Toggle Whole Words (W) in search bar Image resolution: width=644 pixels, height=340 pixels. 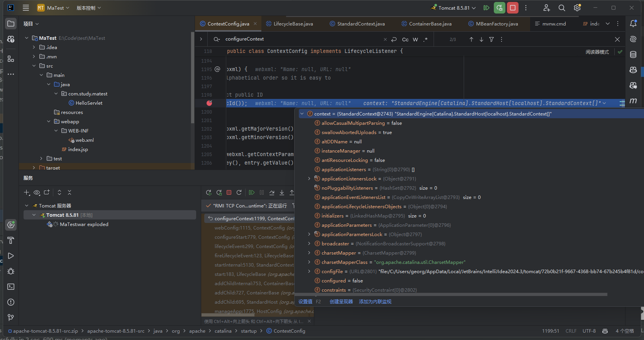coord(415,39)
